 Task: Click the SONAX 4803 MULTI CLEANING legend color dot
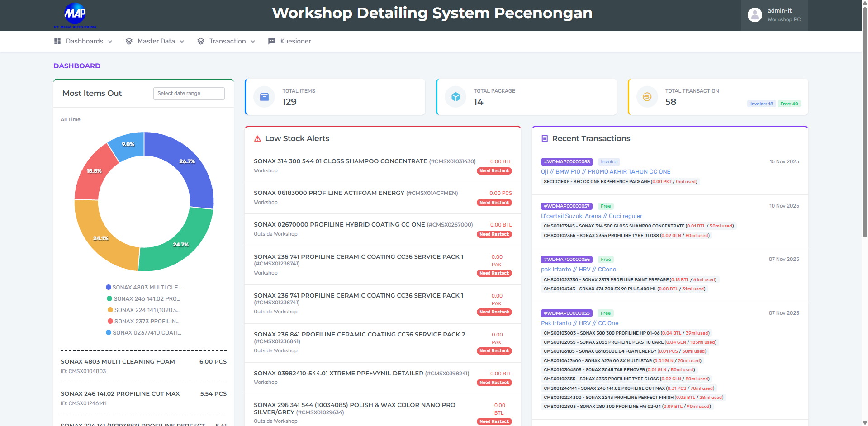tap(109, 287)
